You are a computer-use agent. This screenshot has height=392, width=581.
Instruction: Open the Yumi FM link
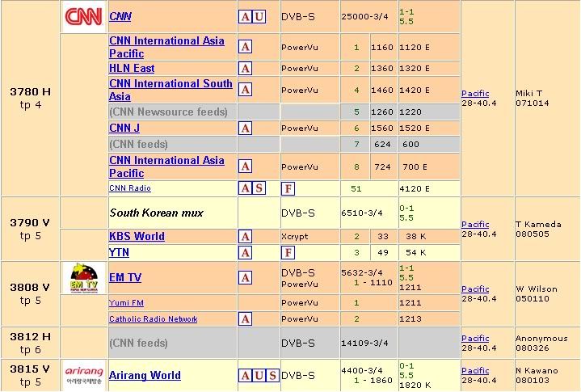pos(126,303)
